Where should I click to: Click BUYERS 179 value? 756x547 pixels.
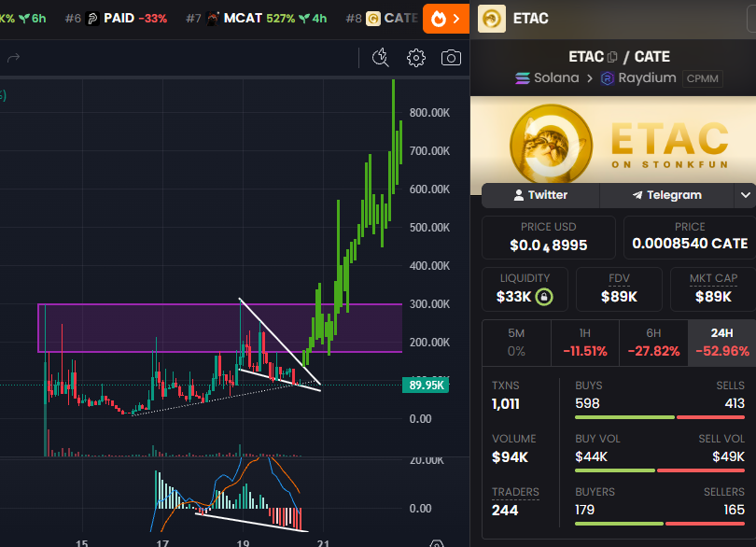(x=585, y=510)
